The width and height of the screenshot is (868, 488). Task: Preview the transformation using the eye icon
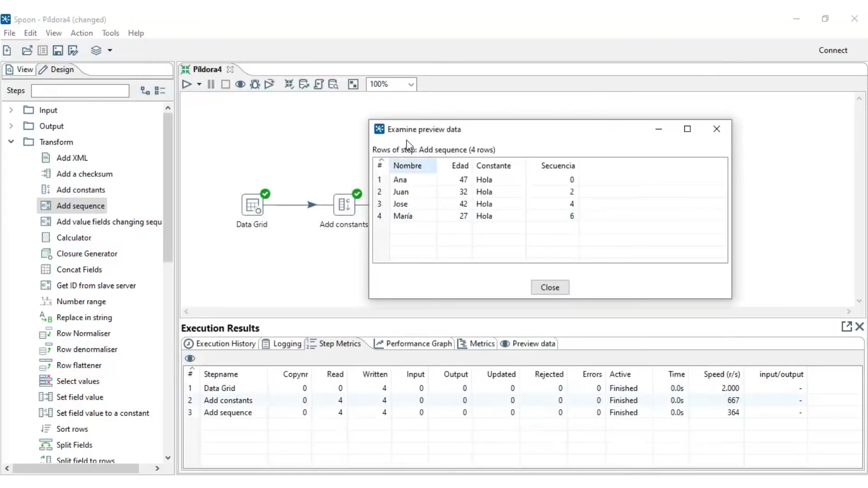pos(240,84)
